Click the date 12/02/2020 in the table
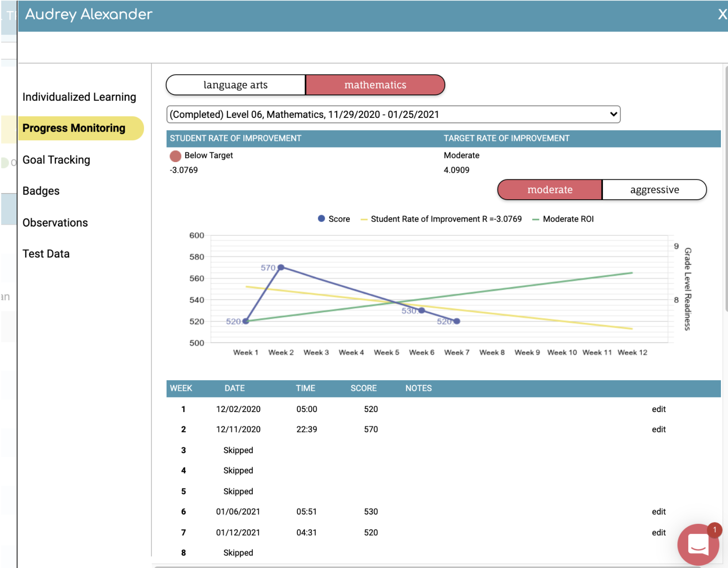The width and height of the screenshot is (728, 568). (x=239, y=409)
